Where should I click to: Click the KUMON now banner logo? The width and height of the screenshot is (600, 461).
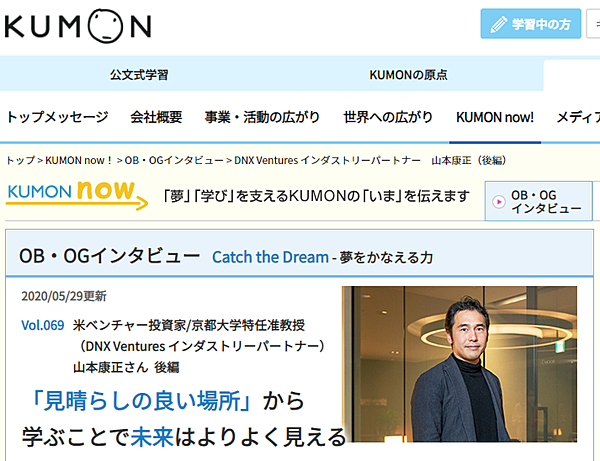coord(77,195)
